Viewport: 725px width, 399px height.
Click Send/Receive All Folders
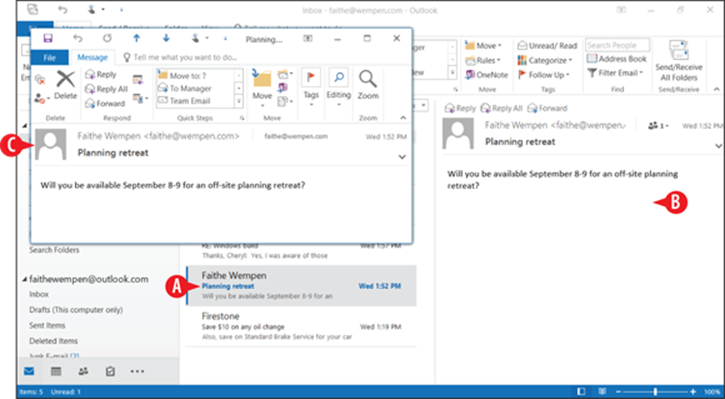[678, 61]
